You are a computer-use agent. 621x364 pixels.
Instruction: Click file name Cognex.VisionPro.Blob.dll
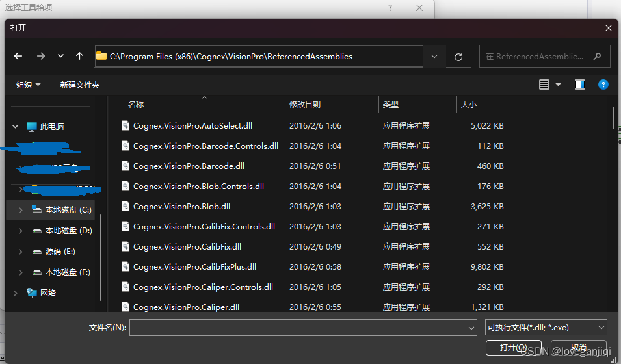pos(181,206)
